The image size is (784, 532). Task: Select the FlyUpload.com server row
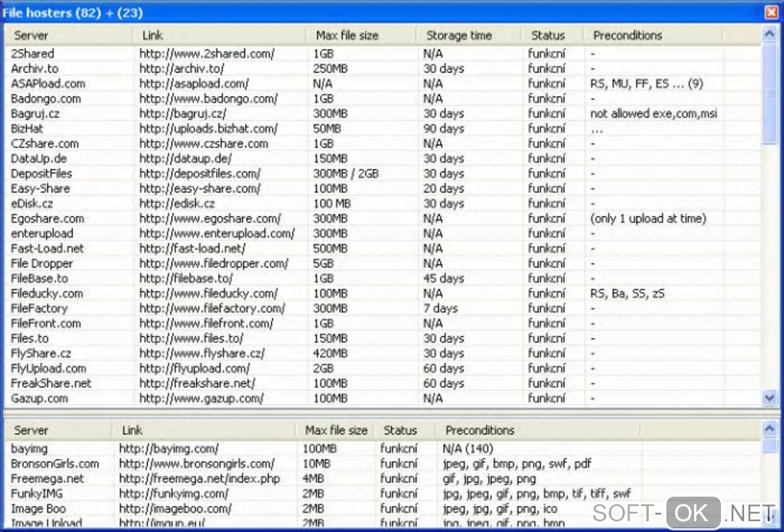click(x=384, y=368)
